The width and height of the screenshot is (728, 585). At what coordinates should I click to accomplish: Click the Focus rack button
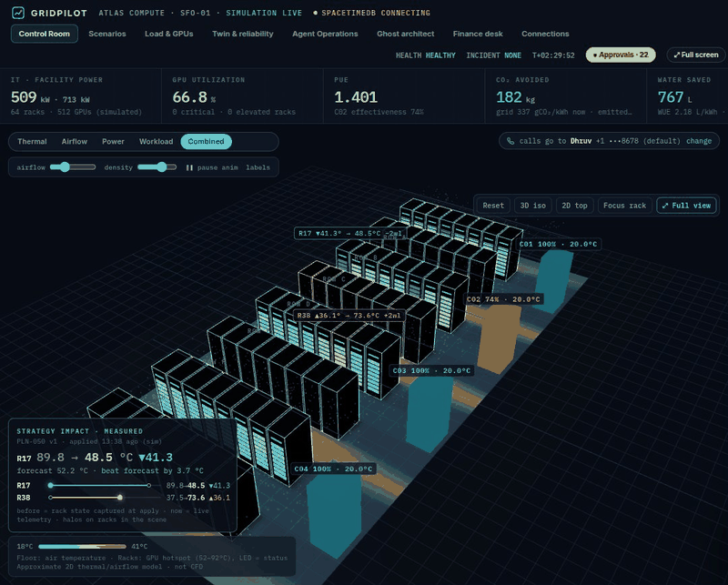coord(624,206)
